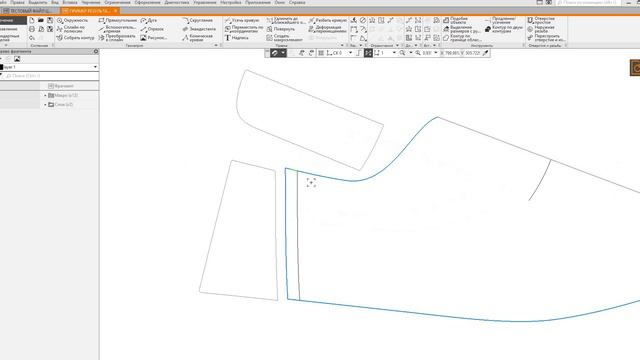Open the Правка menu

click(x=18, y=2)
